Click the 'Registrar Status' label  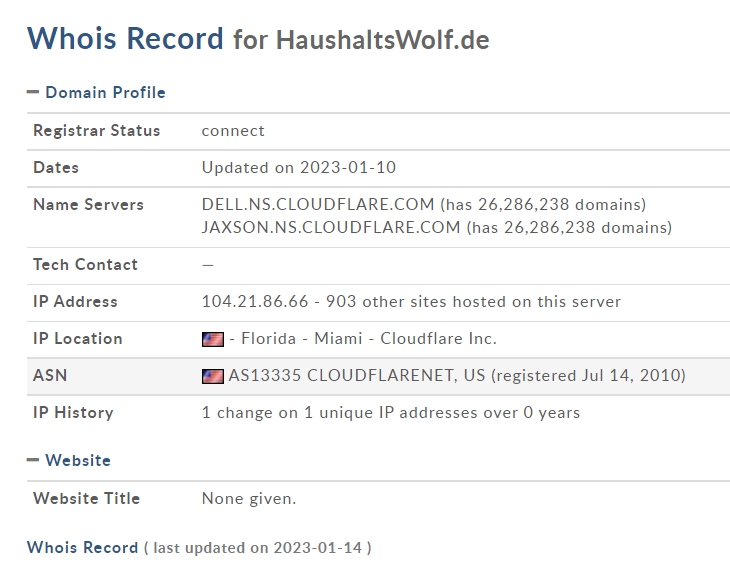96,130
